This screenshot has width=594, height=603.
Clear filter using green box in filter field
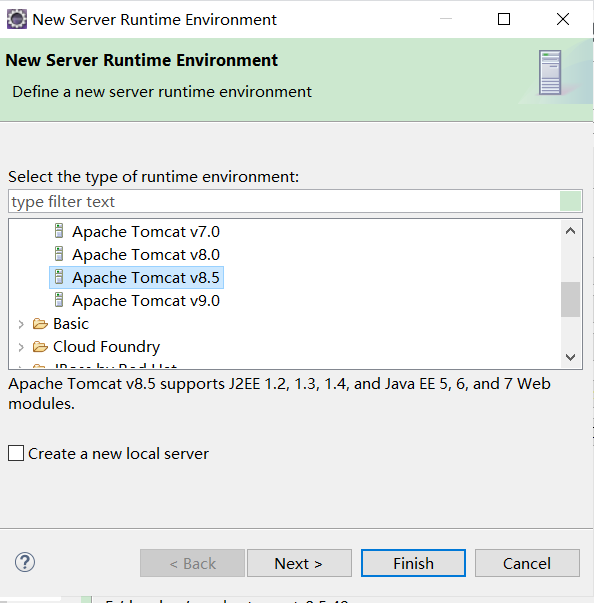click(x=570, y=201)
